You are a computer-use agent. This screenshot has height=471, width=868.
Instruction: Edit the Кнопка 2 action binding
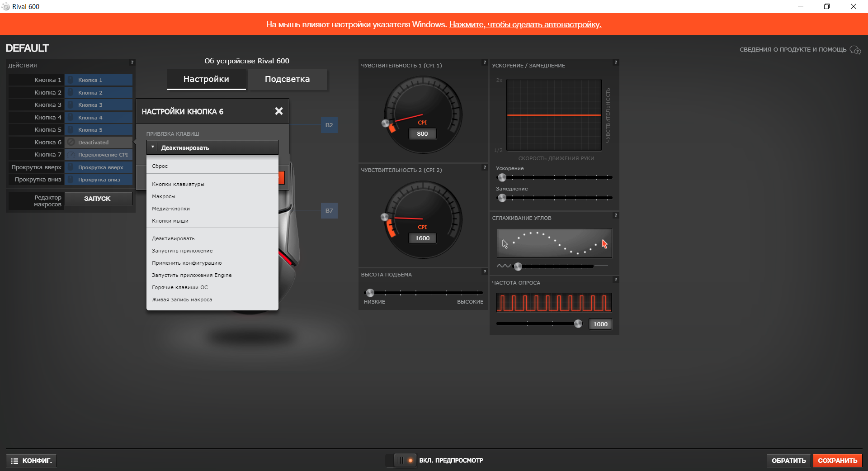point(99,92)
